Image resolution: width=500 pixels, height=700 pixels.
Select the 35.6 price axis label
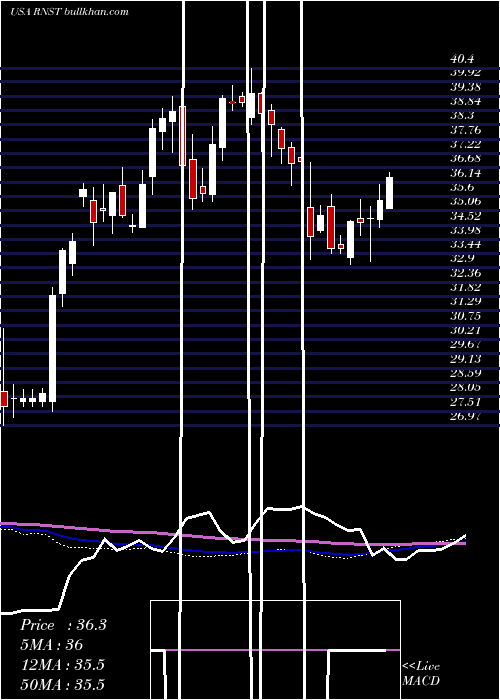462,187
